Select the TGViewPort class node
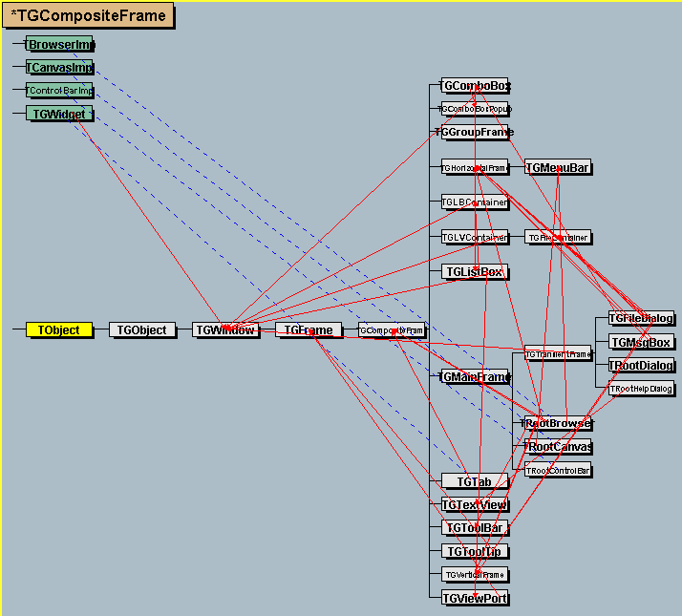This screenshot has height=616, width=682. click(475, 598)
